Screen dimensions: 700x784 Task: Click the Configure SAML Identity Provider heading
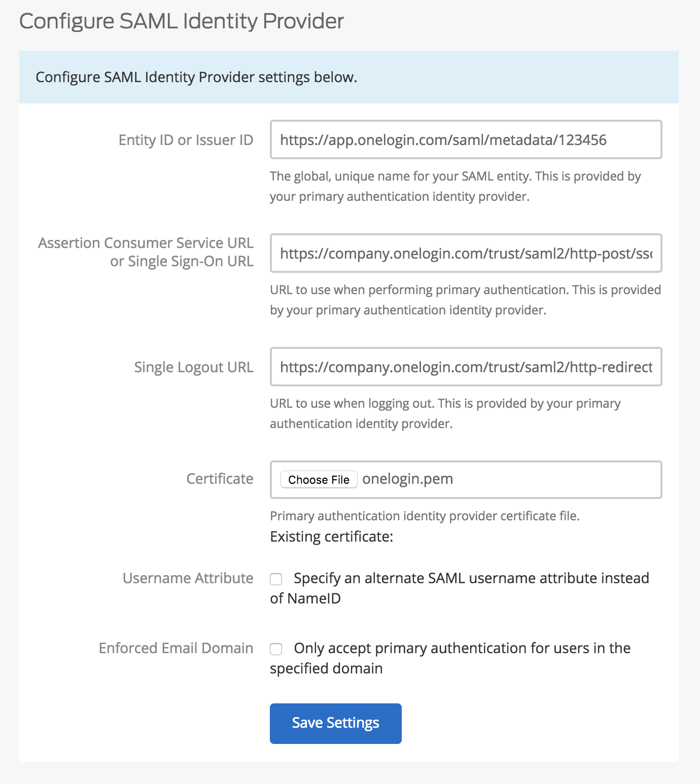[x=181, y=21]
